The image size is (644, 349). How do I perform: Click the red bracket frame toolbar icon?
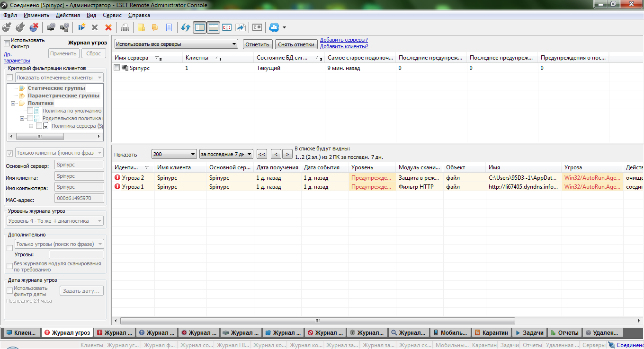click(x=227, y=27)
